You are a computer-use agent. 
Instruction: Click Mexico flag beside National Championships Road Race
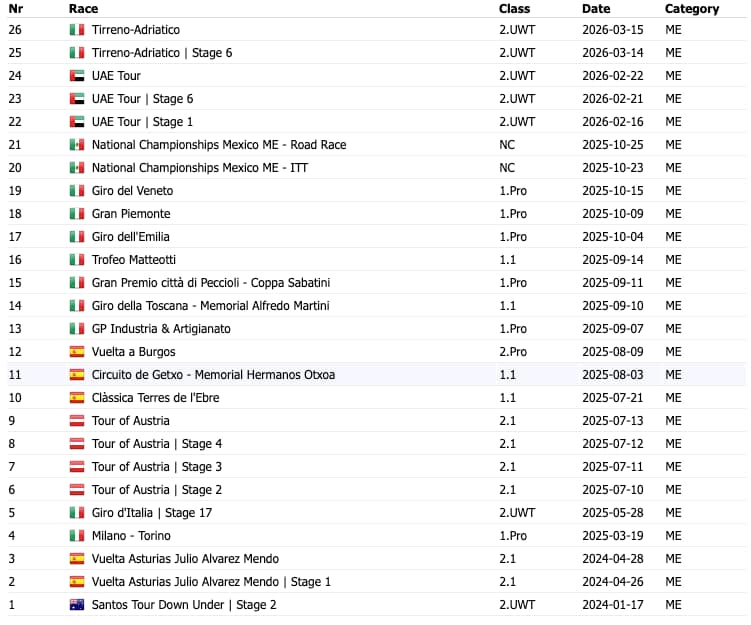point(77,145)
